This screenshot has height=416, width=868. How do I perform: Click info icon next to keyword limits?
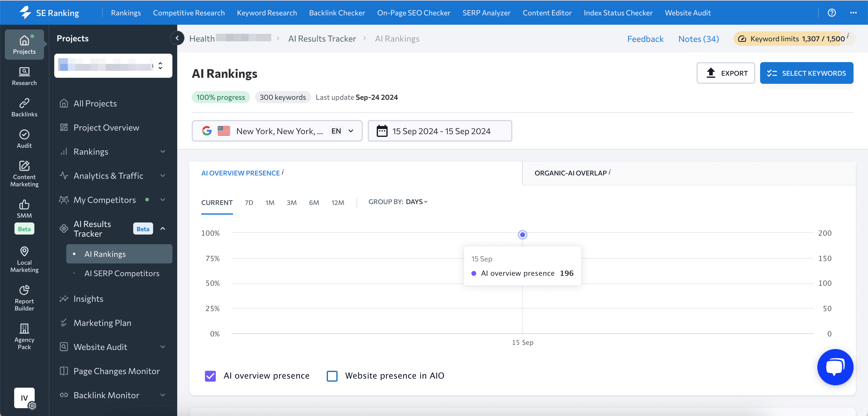pyautogui.click(x=848, y=36)
